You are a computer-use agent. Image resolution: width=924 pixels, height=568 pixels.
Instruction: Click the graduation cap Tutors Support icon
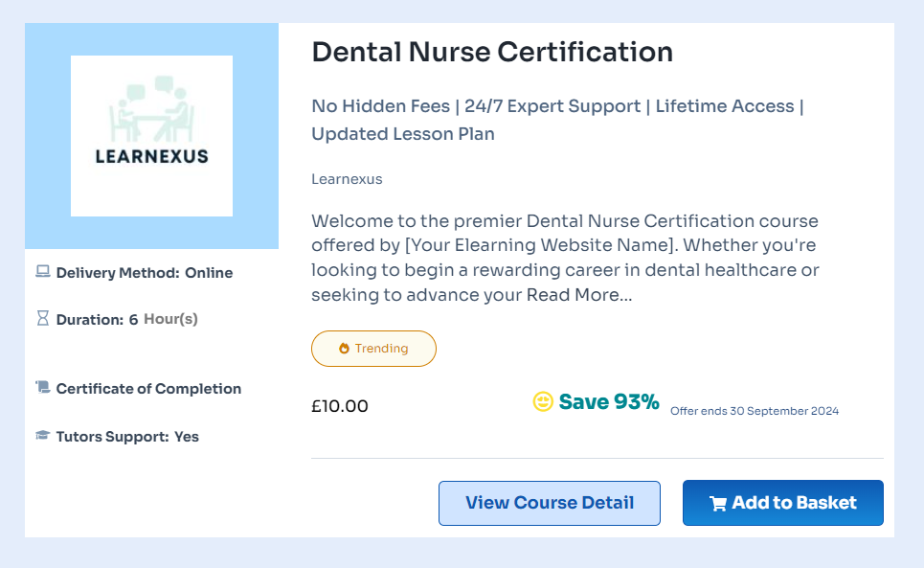[42, 436]
